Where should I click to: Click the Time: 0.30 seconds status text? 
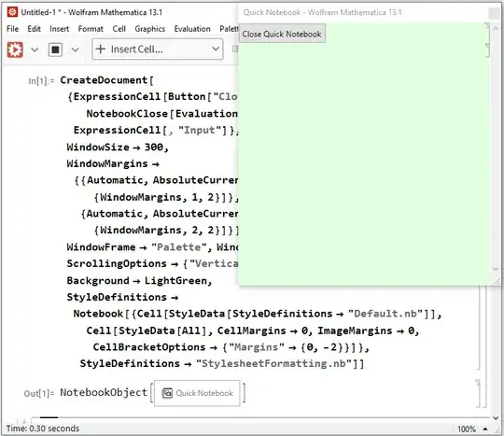point(43,429)
